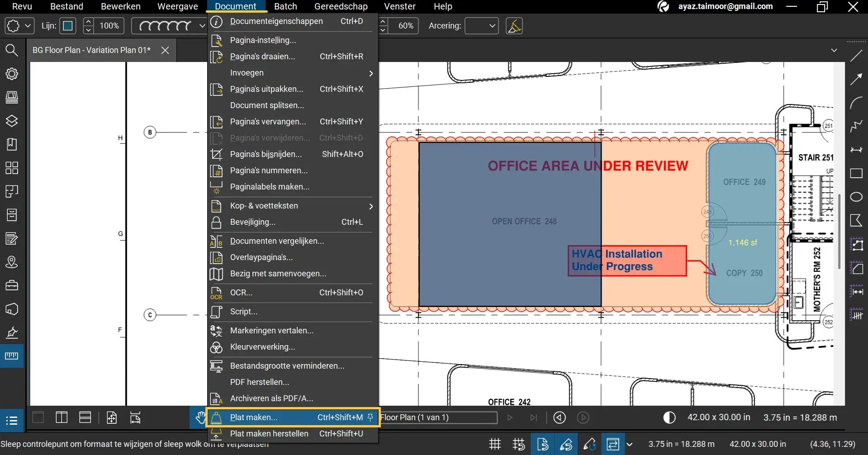Select the Arrow tool in right toolbar
Image resolution: width=868 pixels, height=455 pixels.
click(856, 80)
